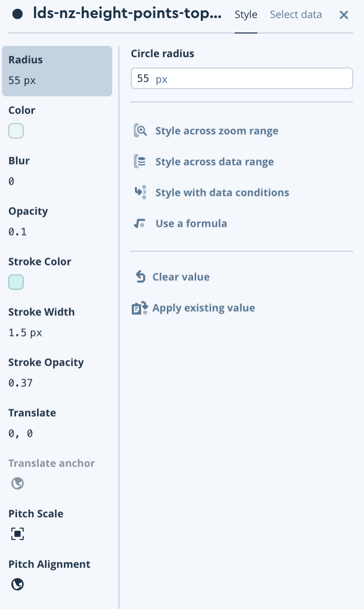364x609 pixels.
Task: Click the Circle radius input field
Action: pyautogui.click(x=241, y=79)
